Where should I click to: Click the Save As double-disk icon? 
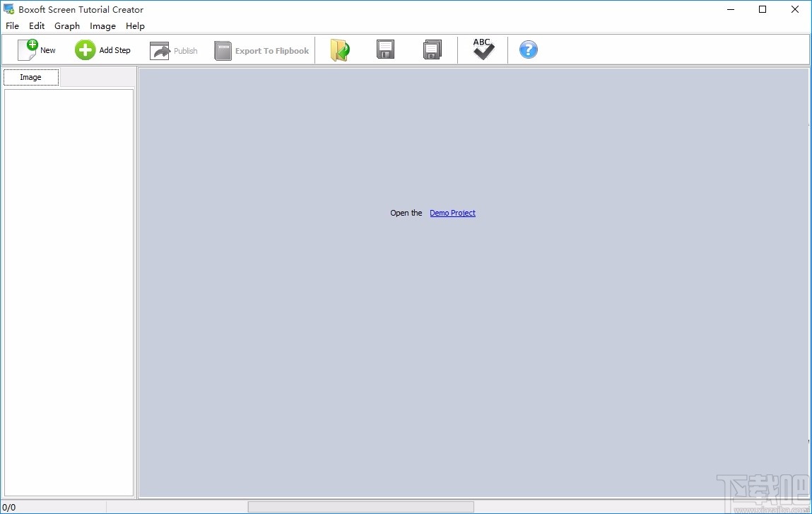click(x=432, y=49)
